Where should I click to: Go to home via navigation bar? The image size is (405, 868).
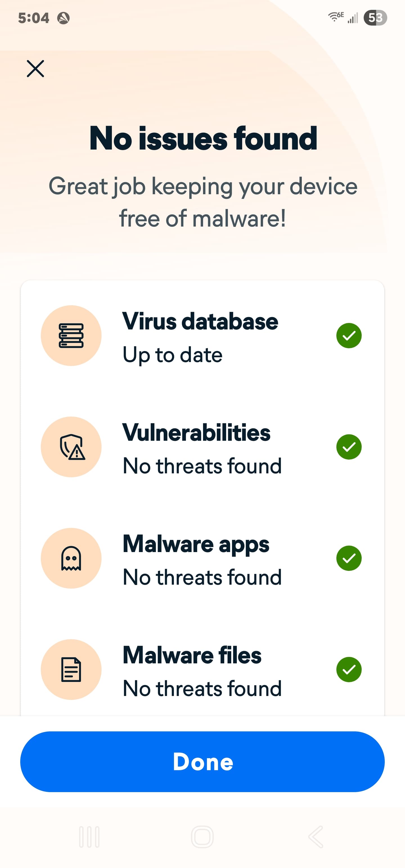[202, 836]
